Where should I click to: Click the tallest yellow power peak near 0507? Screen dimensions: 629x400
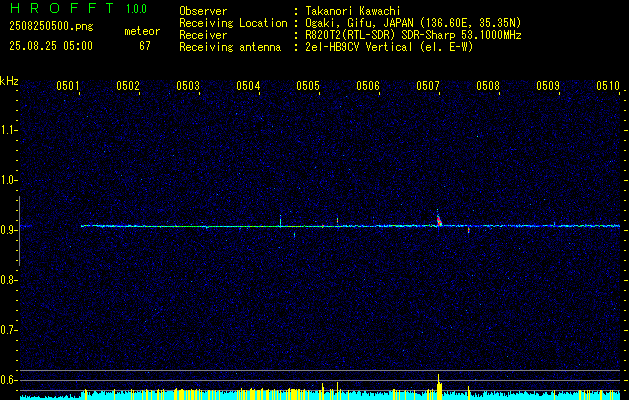[438, 386]
